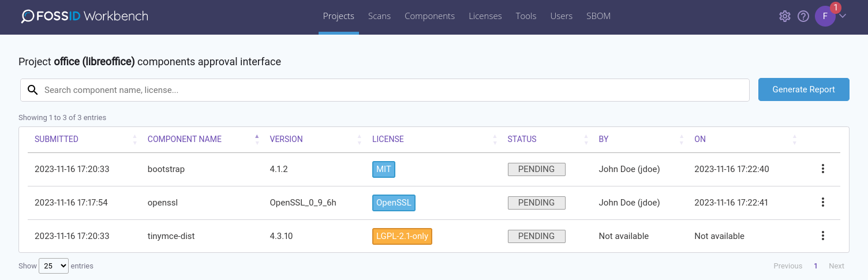Click the openssl component name
The image size is (868, 280).
click(163, 203)
